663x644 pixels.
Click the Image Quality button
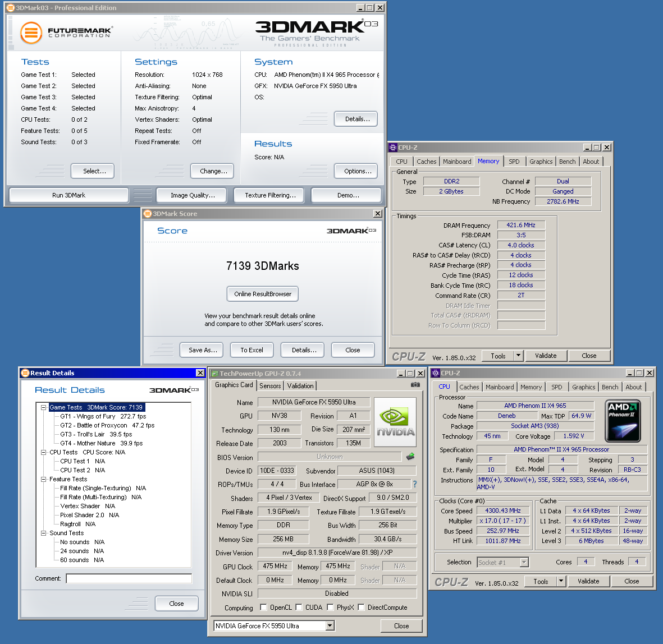[x=193, y=195]
